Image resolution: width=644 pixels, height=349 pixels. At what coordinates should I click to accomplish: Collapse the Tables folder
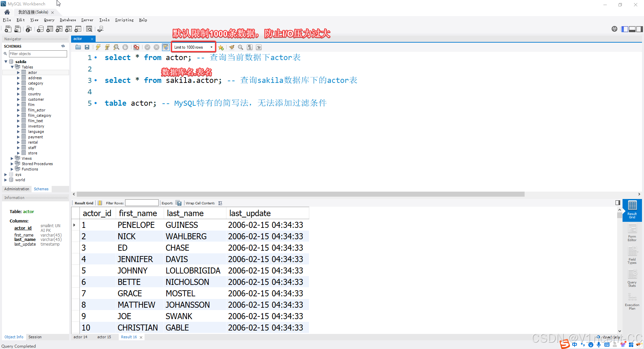(12, 67)
